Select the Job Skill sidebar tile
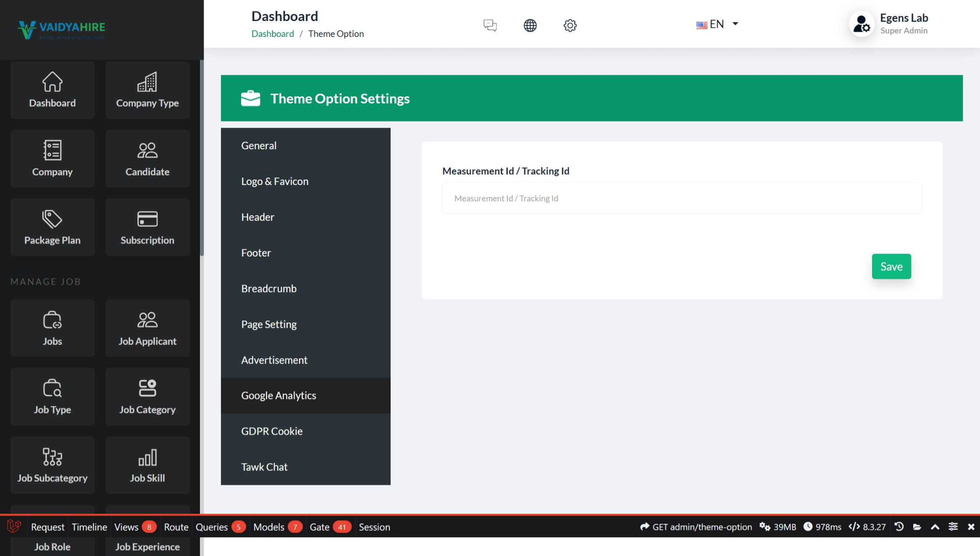 147,465
